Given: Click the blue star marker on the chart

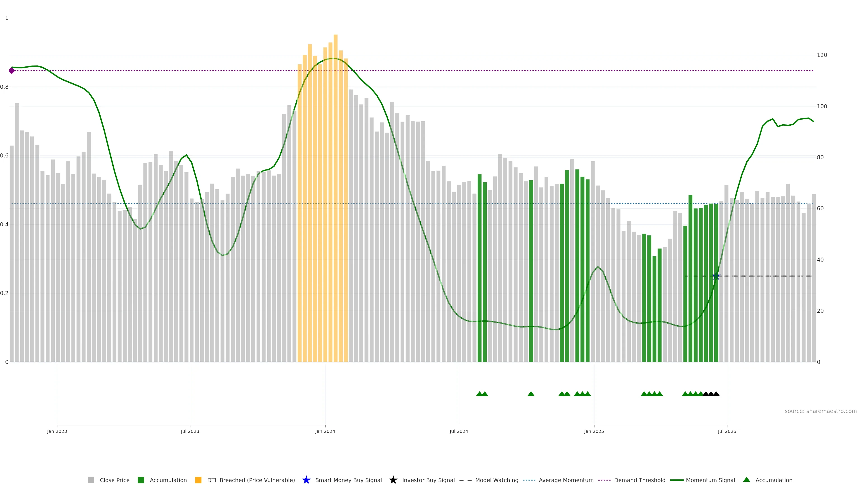Looking at the screenshot, I should tap(716, 276).
